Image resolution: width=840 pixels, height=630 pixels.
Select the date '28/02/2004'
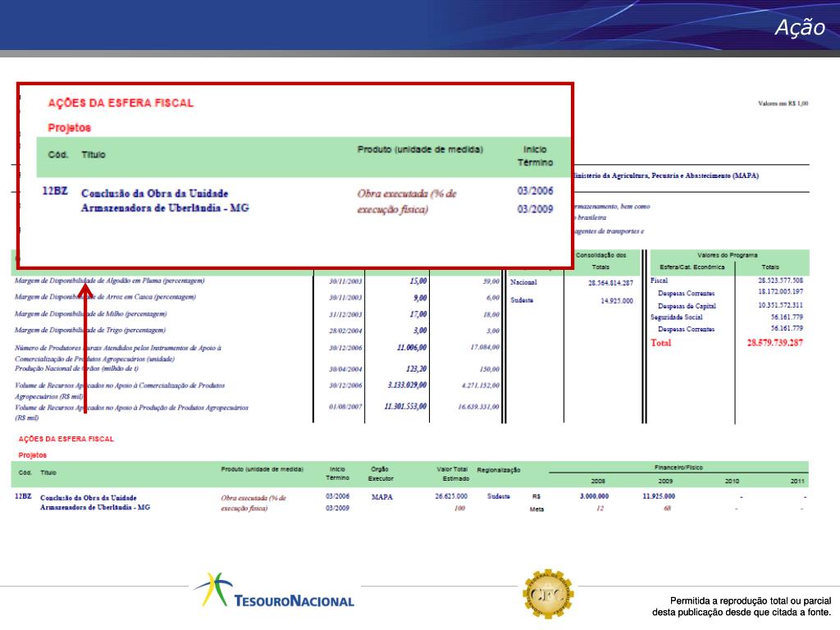coord(345,331)
